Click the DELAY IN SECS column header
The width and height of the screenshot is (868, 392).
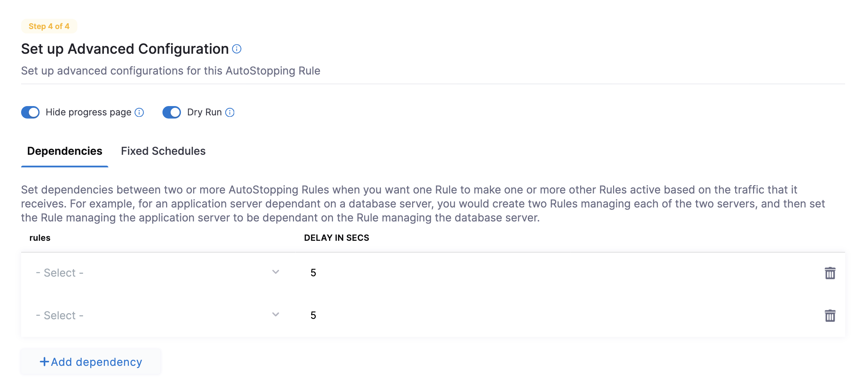pyautogui.click(x=336, y=238)
